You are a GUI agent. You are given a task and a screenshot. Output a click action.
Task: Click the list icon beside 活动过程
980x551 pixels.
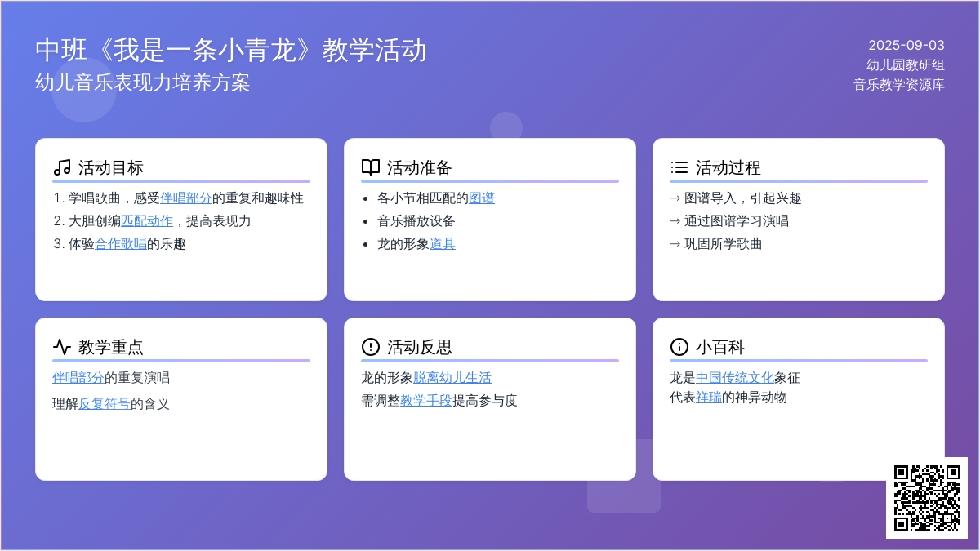pos(679,167)
